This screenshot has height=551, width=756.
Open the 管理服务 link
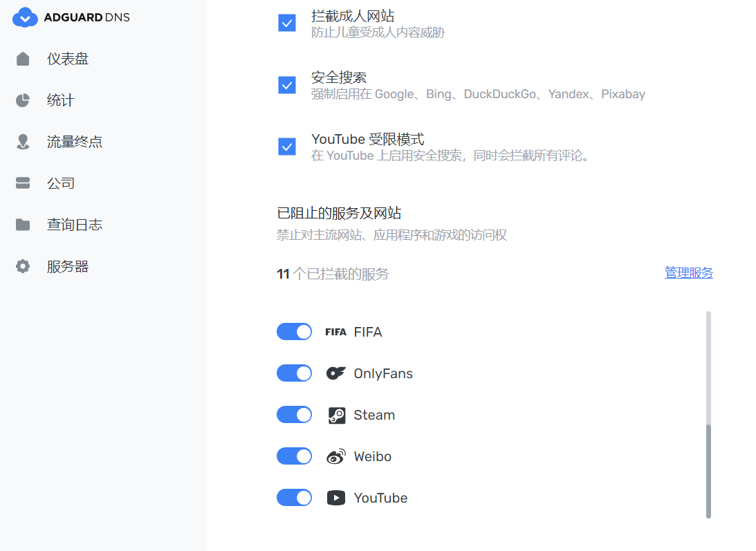pos(688,273)
